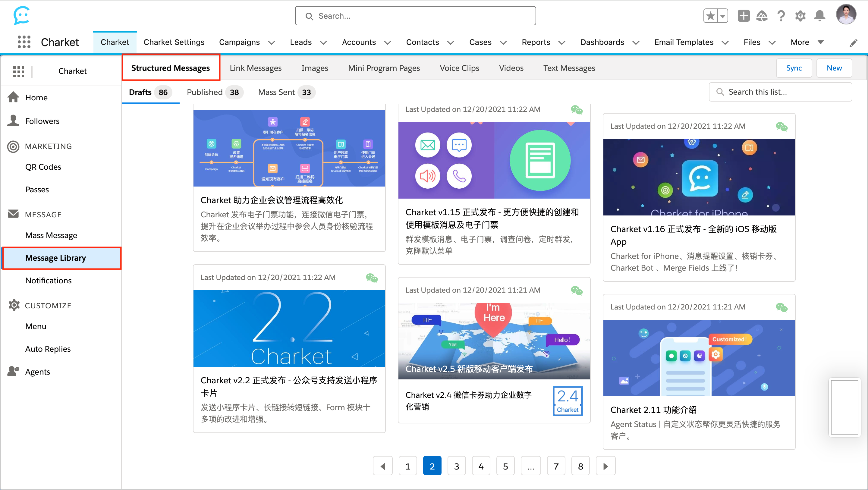The width and height of the screenshot is (868, 490).
Task: Switch to the Images tab
Action: click(x=314, y=68)
